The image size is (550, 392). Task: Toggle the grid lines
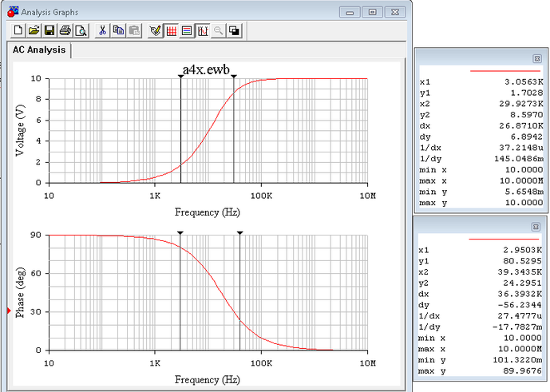(x=171, y=30)
